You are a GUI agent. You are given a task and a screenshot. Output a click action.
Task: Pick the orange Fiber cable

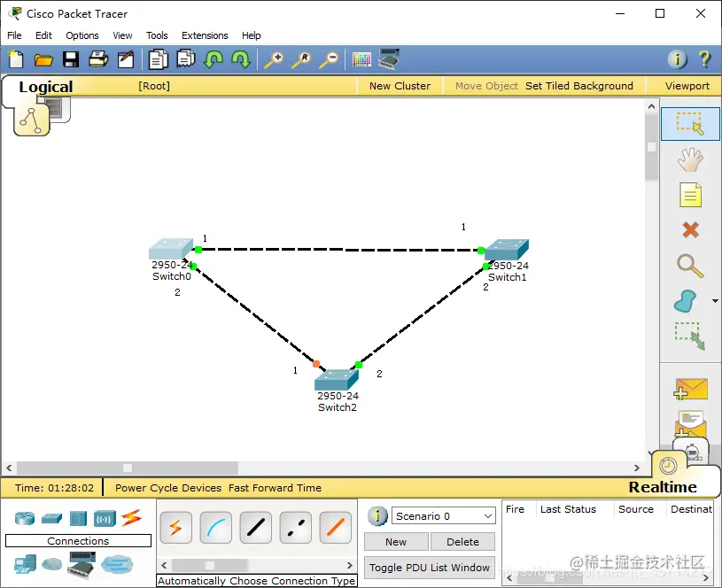(335, 527)
